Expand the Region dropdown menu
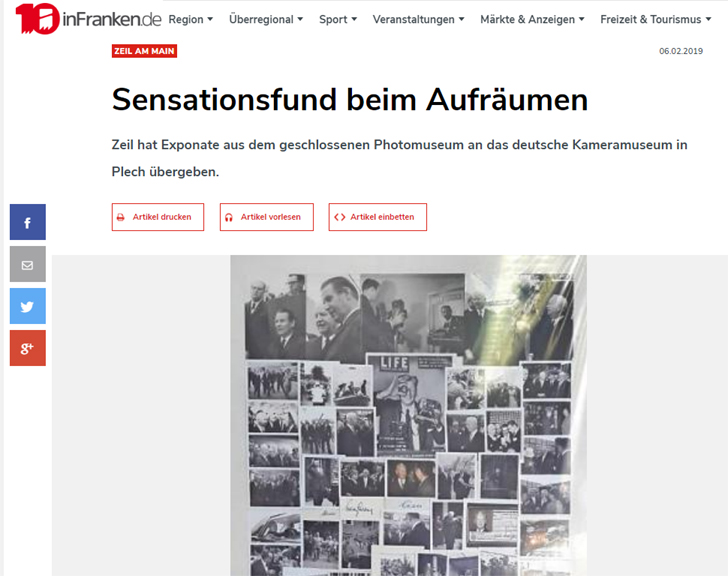Image resolution: width=728 pixels, height=576 pixels. click(191, 19)
